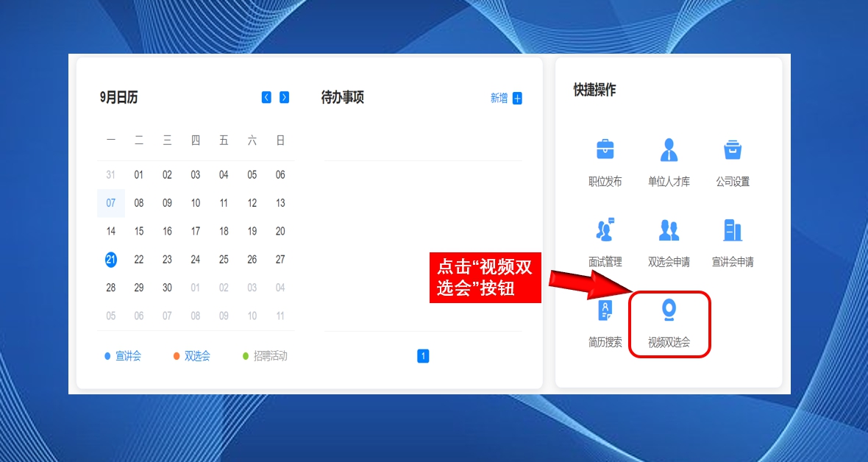
Task: Select date 13 in the calendar
Action: click(x=280, y=203)
